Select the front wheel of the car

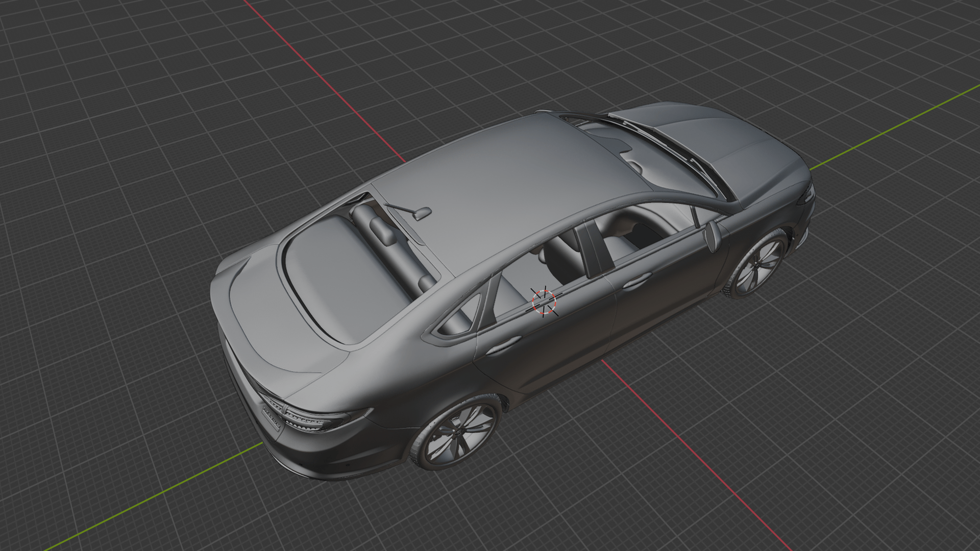(757, 264)
